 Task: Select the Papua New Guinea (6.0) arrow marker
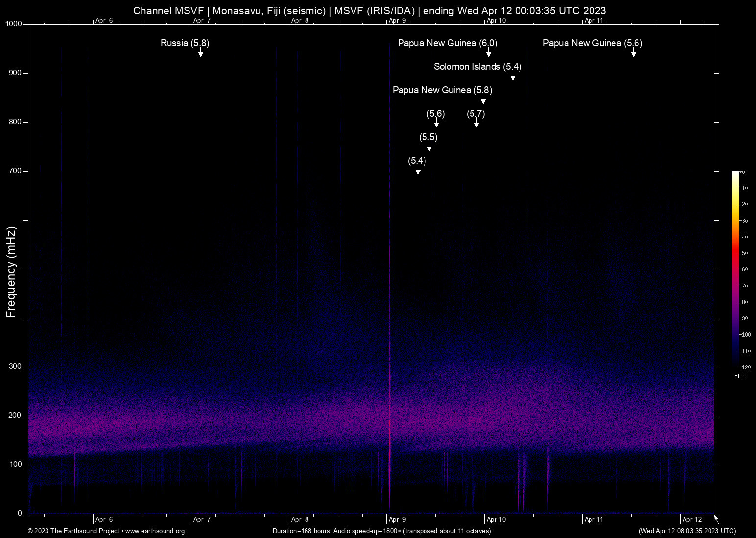click(x=488, y=54)
